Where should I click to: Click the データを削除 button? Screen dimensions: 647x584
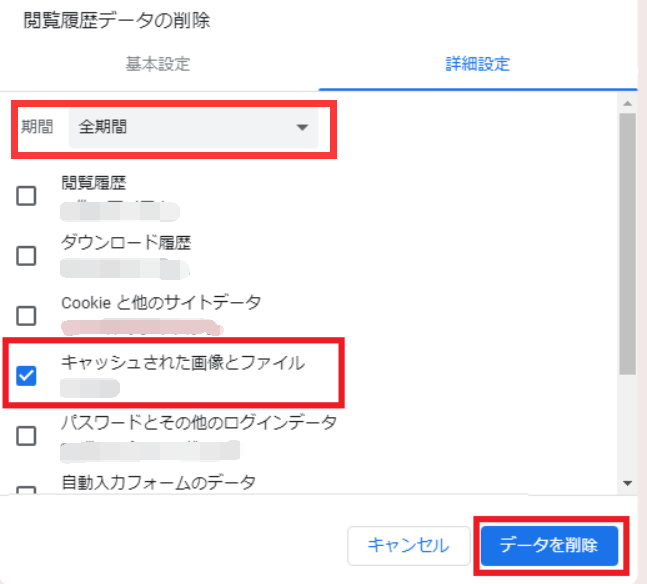coord(549,546)
